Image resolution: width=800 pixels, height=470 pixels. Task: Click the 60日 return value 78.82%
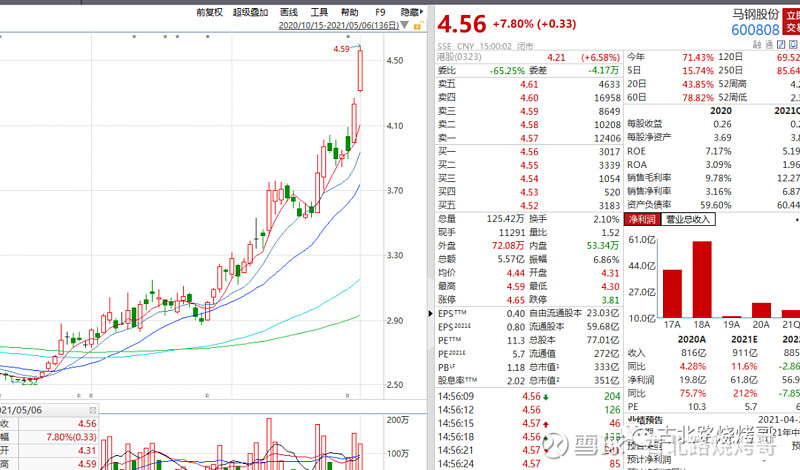698,97
